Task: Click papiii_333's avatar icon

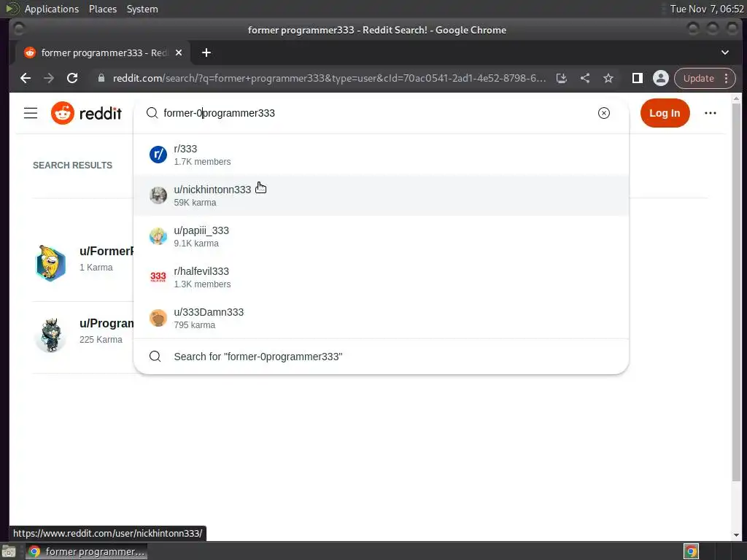Action: (x=158, y=236)
